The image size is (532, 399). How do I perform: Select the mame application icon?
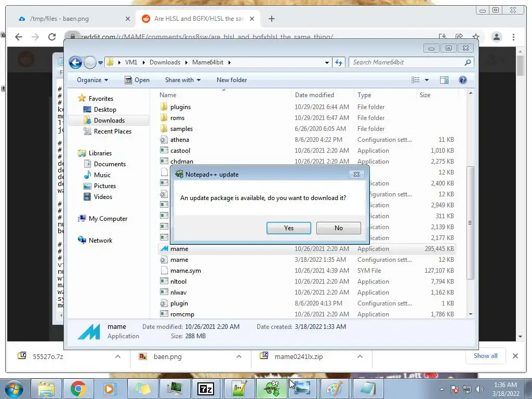point(164,249)
